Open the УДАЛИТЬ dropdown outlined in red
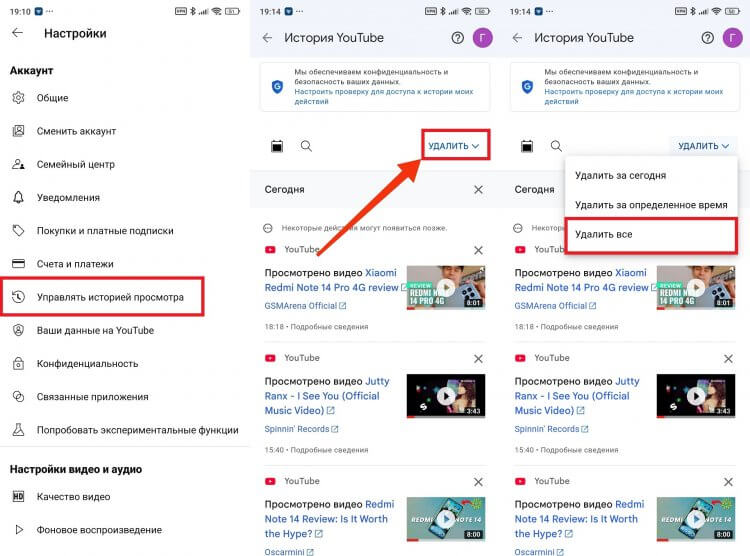Image resolution: width=750 pixels, height=556 pixels. point(454,146)
